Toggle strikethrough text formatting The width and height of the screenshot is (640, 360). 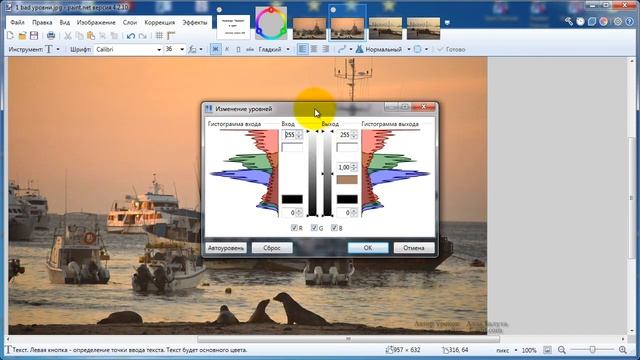click(x=250, y=49)
